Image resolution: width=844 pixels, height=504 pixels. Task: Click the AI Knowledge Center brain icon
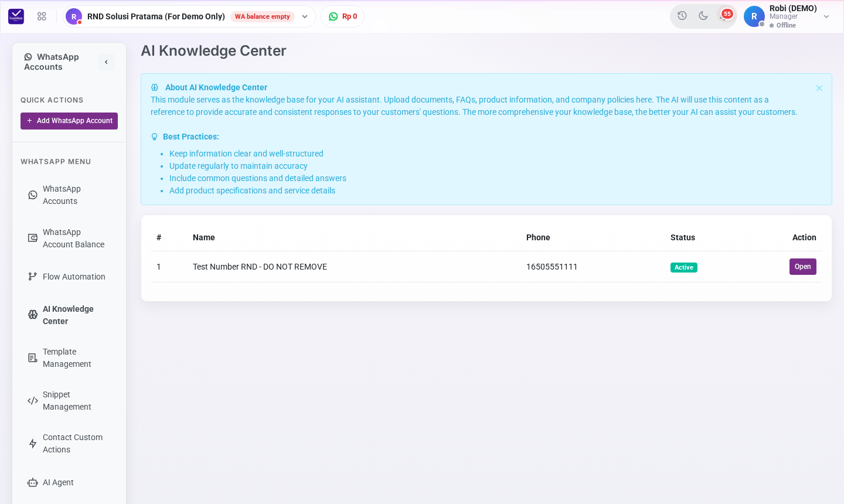(x=33, y=315)
